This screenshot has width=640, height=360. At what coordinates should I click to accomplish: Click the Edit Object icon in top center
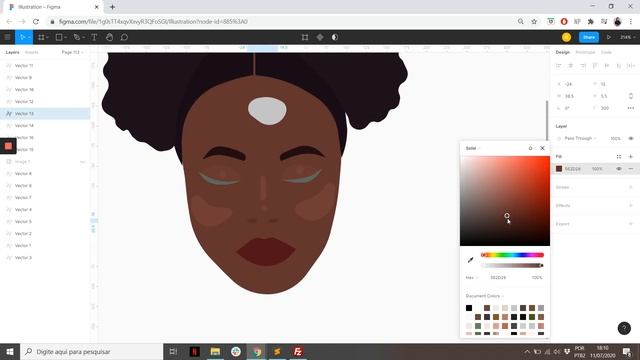click(x=305, y=37)
